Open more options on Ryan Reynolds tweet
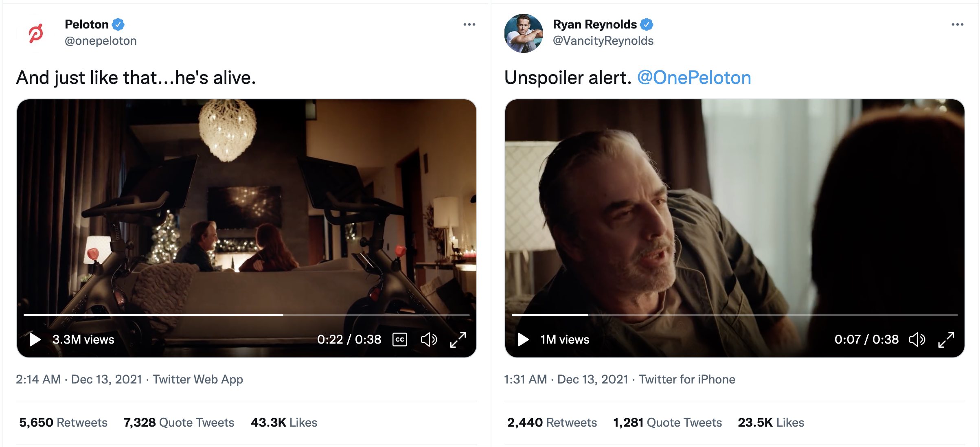 click(x=957, y=25)
